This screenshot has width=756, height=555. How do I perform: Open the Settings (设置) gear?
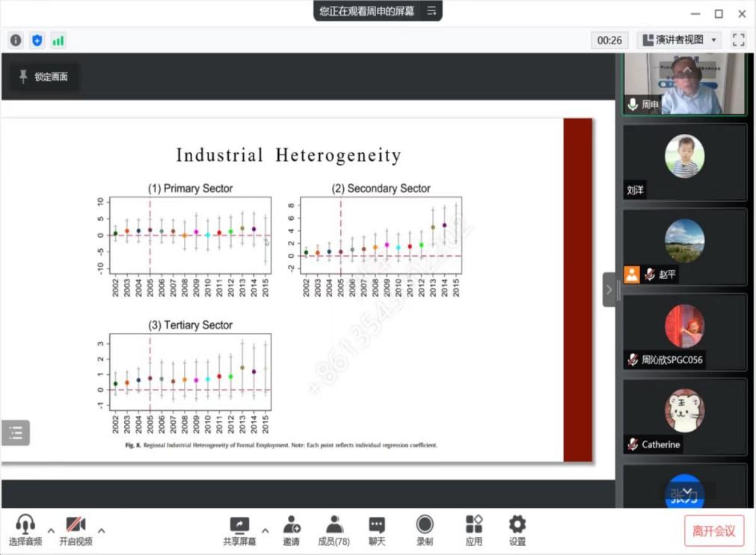point(517,530)
